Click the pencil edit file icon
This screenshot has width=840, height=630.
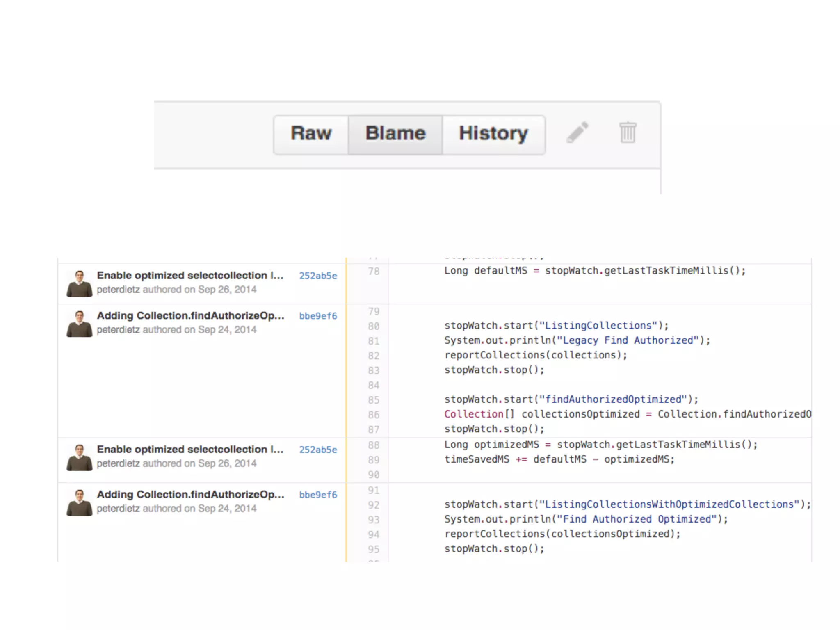point(577,132)
